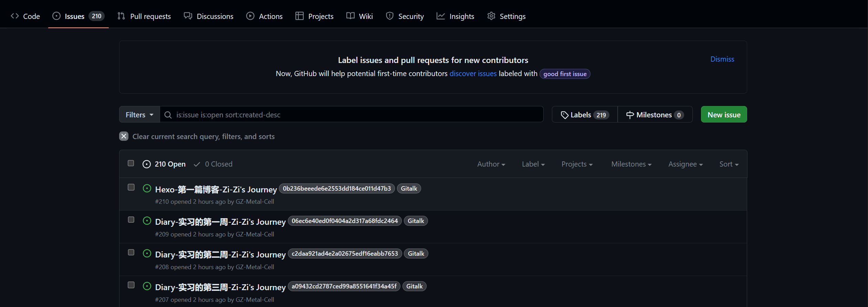Screen dimensions: 868x307
Task: Toggle the select all issues checkbox
Action: (131, 163)
